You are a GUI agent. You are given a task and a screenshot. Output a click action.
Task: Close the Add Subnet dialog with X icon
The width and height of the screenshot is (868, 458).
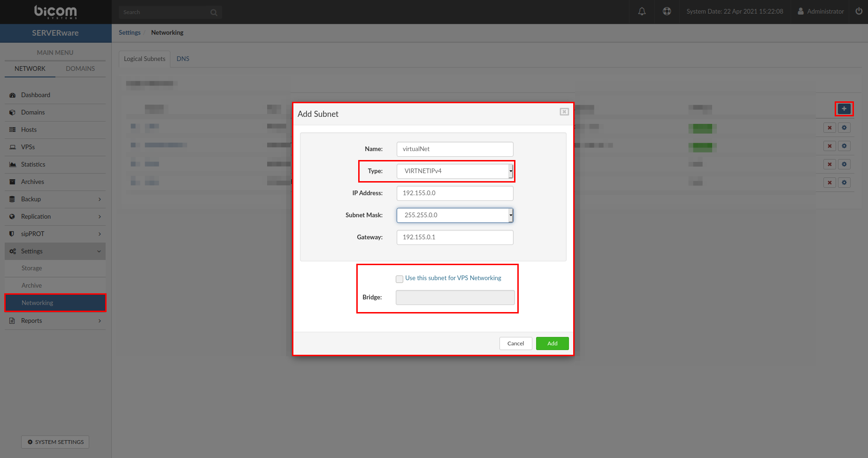point(564,112)
